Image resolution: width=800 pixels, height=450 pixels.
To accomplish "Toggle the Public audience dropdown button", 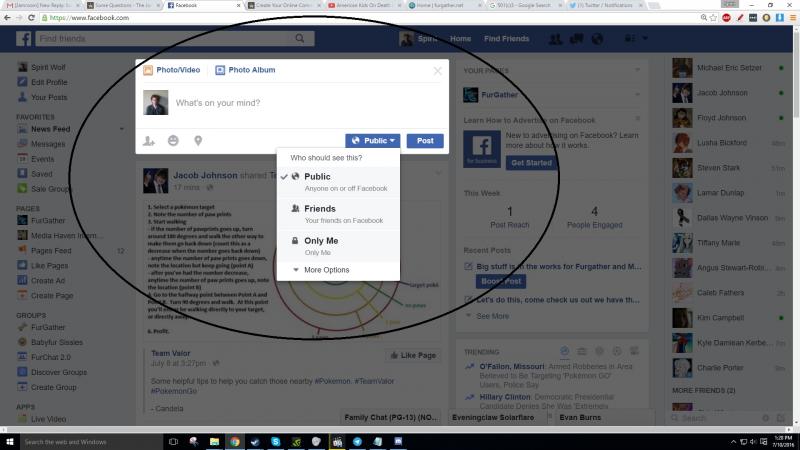I will [374, 141].
